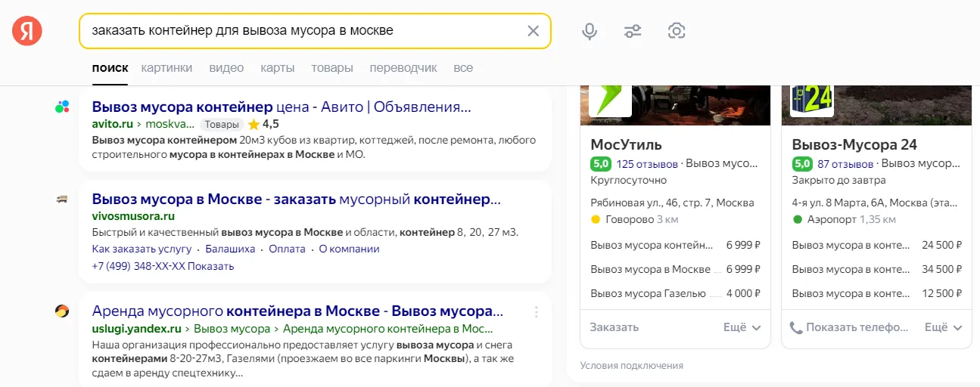This screenshot has width=980, height=387.
Task: Open the Yandex home logo
Action: (x=27, y=31)
